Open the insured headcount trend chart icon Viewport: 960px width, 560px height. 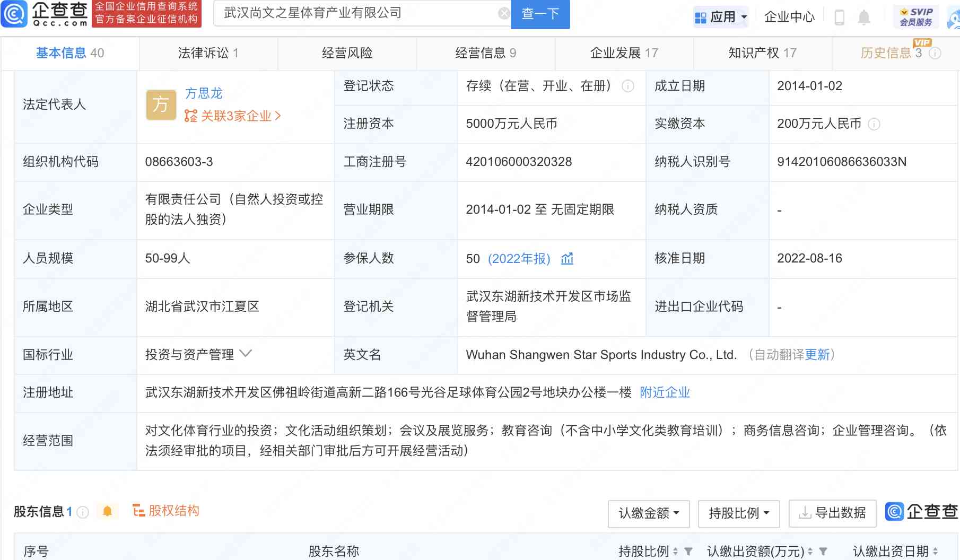567,258
